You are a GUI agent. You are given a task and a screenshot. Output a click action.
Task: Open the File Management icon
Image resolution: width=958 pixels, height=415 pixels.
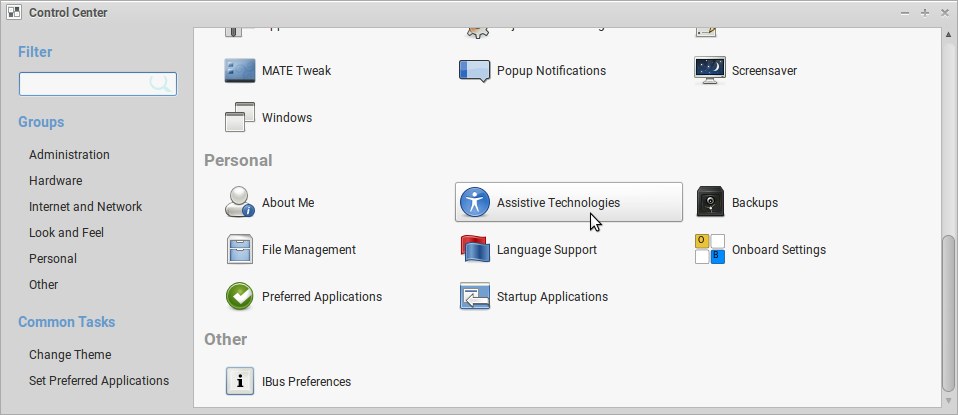(240, 249)
